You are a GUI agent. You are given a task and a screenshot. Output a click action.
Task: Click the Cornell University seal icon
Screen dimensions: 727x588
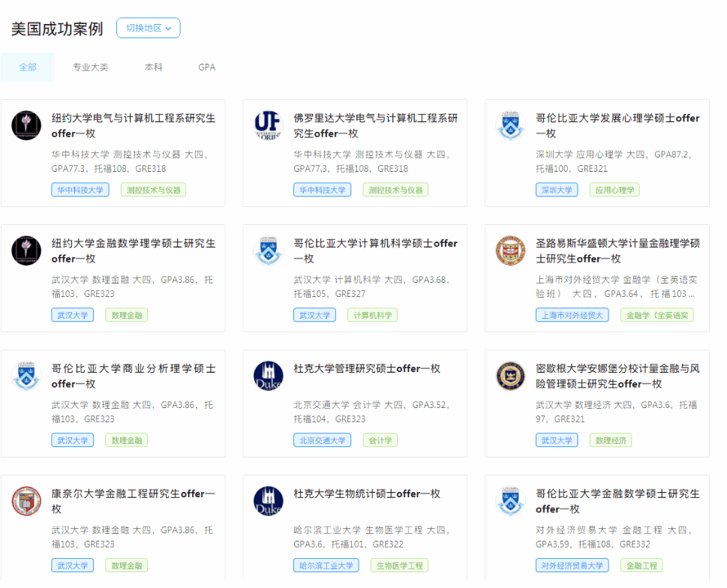point(26,501)
